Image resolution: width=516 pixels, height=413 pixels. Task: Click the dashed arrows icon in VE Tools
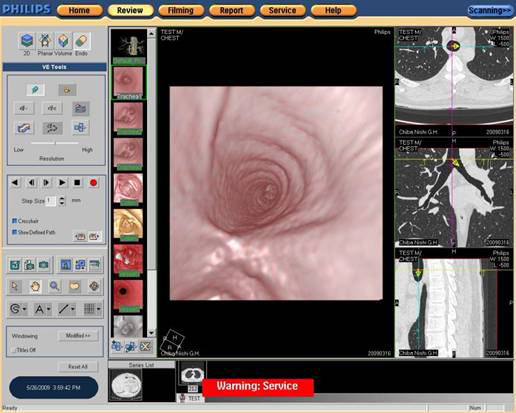click(52, 128)
